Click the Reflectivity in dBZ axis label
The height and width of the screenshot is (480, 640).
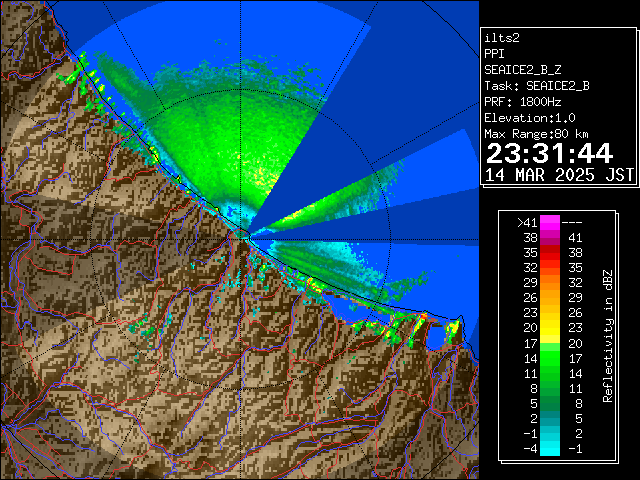(x=608, y=336)
